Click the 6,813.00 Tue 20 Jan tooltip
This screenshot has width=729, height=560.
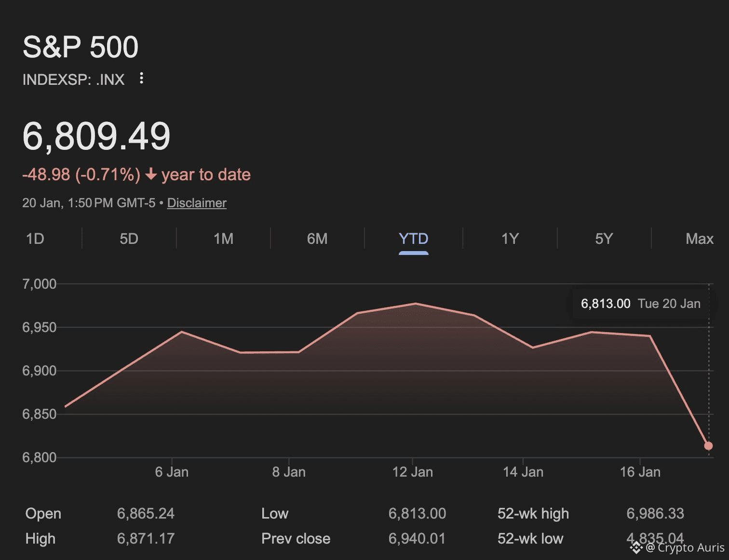coord(640,304)
